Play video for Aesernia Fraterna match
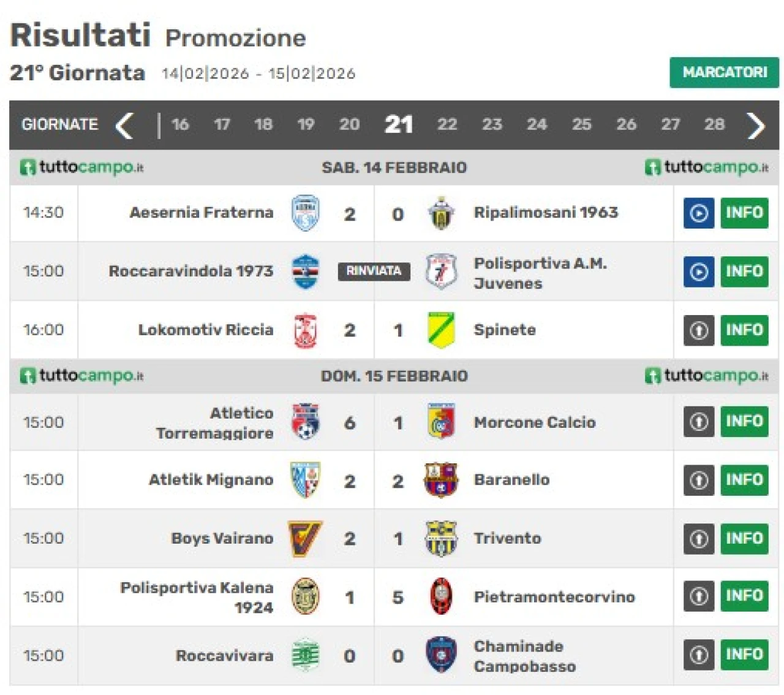784x695 pixels. [698, 213]
